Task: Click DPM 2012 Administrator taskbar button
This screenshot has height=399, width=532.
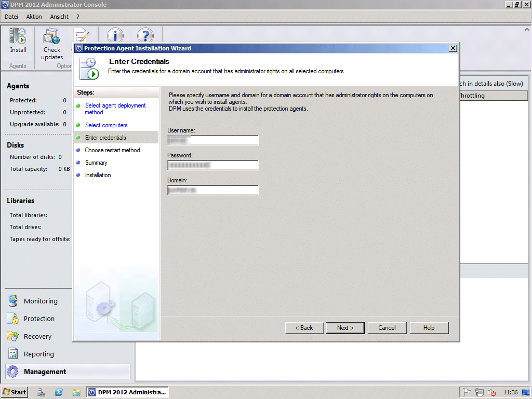Action: [127, 392]
